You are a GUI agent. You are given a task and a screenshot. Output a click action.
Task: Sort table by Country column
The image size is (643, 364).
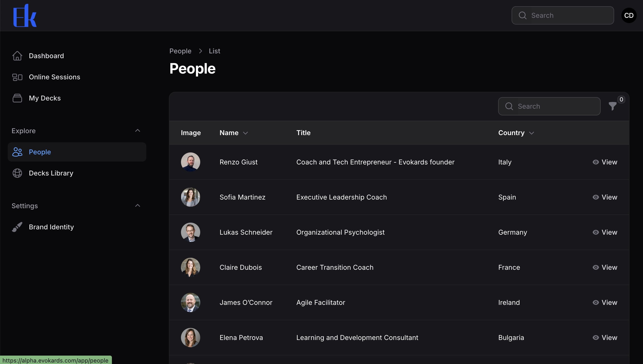[516, 133]
